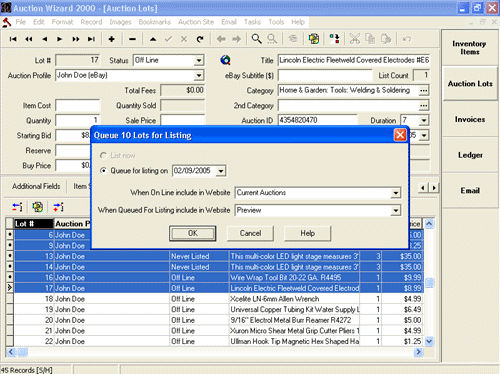Open the Auction Site menu
Screen dimensions: 500x374
196,22
